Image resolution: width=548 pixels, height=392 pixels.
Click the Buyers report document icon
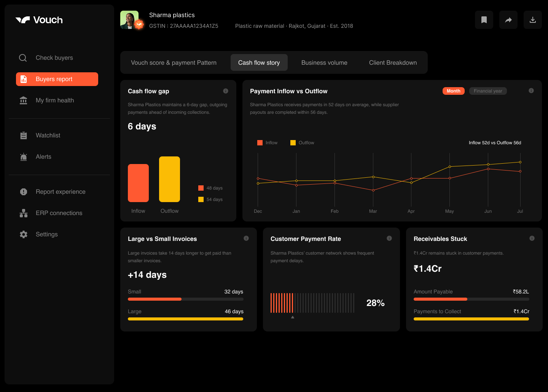pyautogui.click(x=24, y=79)
